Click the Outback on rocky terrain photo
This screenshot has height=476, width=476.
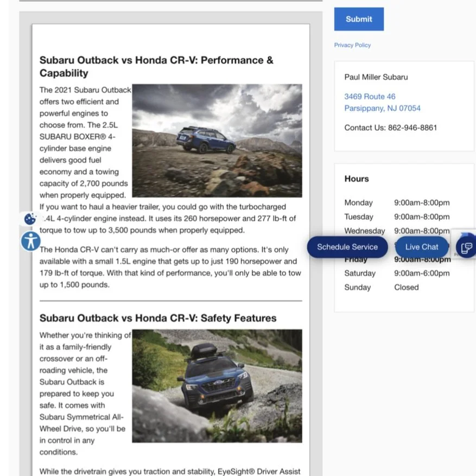(x=217, y=141)
